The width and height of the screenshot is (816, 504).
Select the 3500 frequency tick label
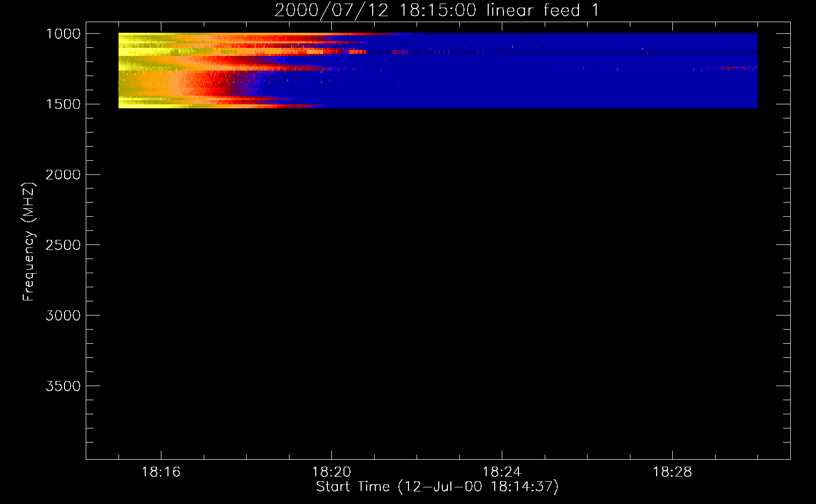click(x=63, y=386)
